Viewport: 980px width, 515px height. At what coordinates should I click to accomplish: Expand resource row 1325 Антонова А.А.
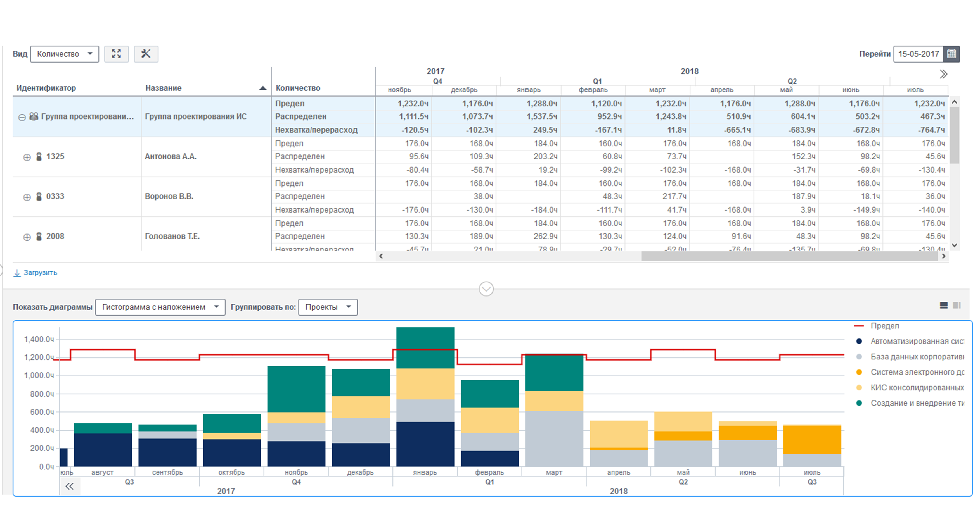[27, 157]
